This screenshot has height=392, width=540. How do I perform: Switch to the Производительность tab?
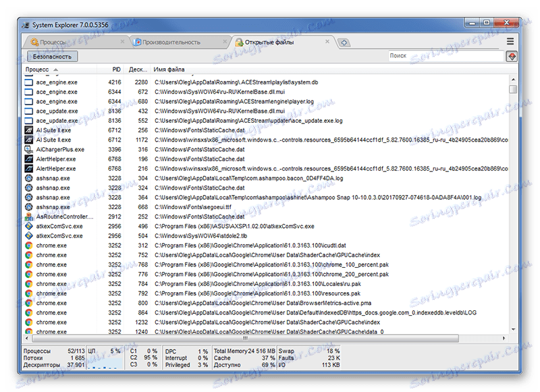pyautogui.click(x=179, y=42)
